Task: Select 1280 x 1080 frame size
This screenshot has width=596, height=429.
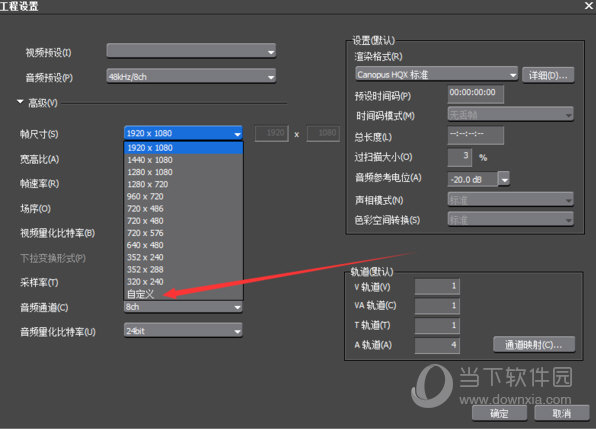Action: click(183, 172)
